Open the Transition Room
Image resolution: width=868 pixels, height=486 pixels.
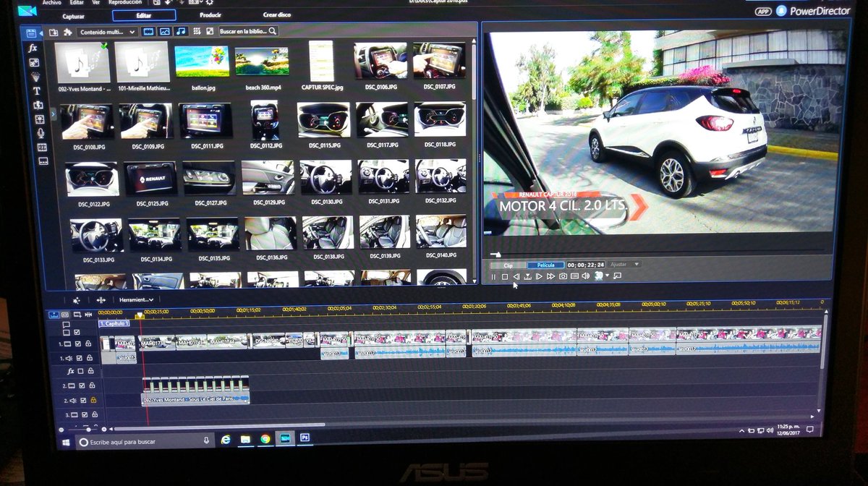(38, 105)
